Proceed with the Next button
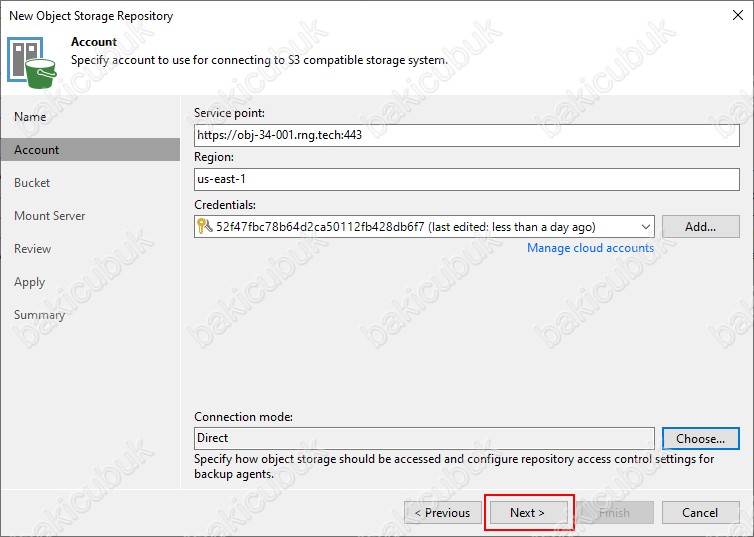The height and width of the screenshot is (537, 754). tap(528, 512)
